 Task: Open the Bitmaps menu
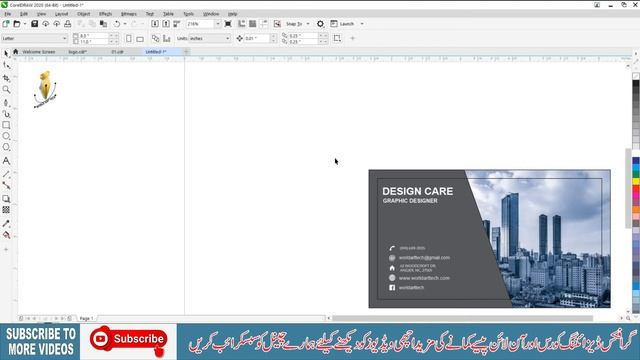click(129, 14)
